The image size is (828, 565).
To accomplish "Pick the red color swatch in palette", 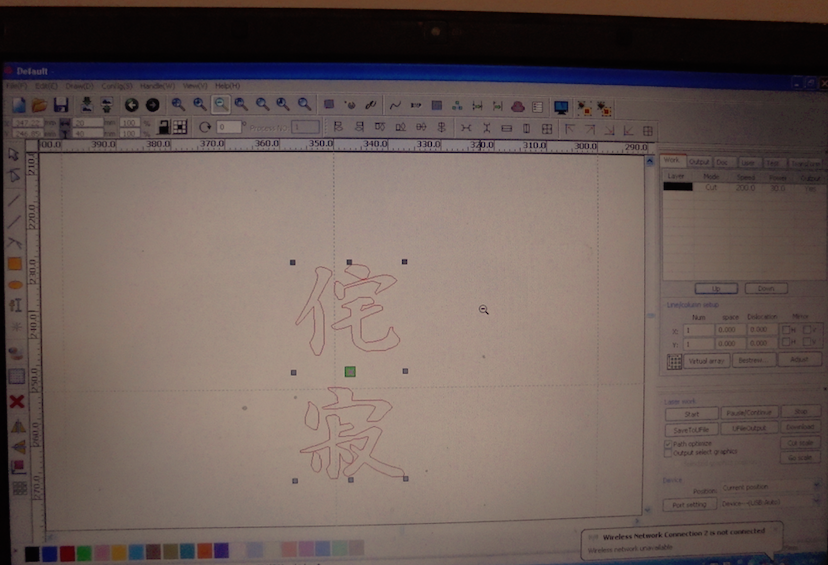I will point(67,553).
